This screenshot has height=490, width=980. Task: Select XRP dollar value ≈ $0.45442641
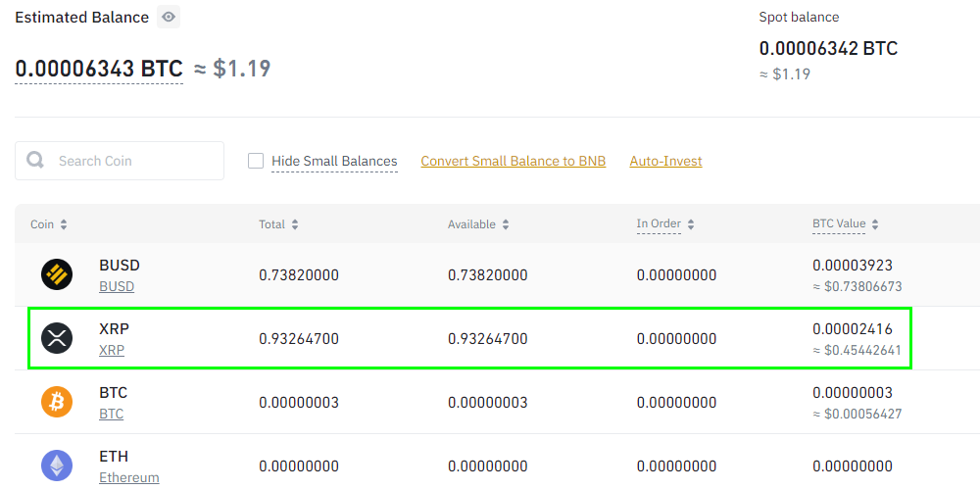click(x=857, y=351)
